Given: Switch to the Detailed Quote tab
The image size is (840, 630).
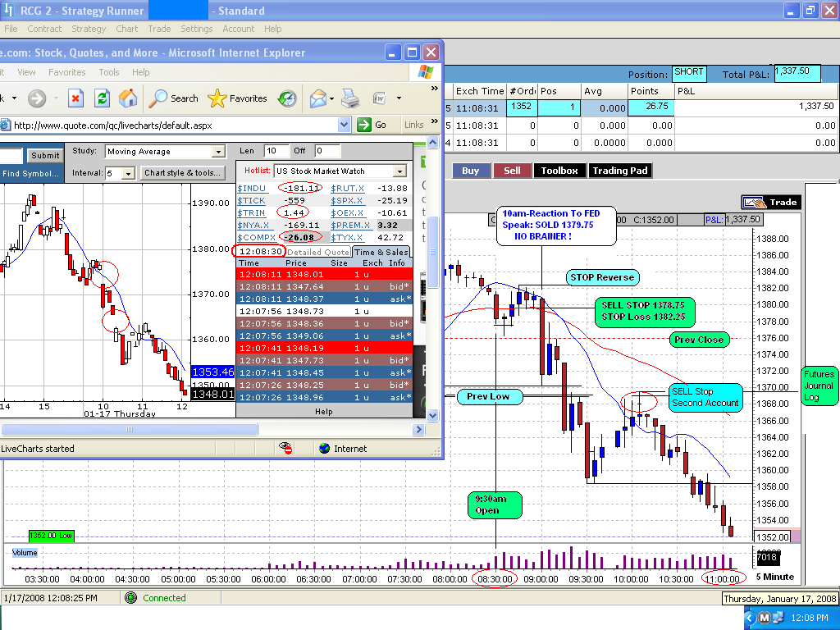Looking at the screenshot, I should (x=318, y=252).
